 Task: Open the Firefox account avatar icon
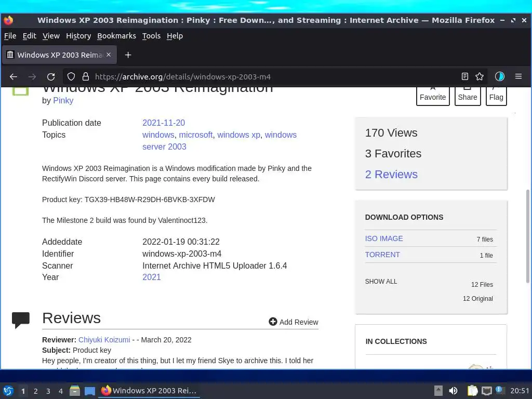click(x=500, y=77)
